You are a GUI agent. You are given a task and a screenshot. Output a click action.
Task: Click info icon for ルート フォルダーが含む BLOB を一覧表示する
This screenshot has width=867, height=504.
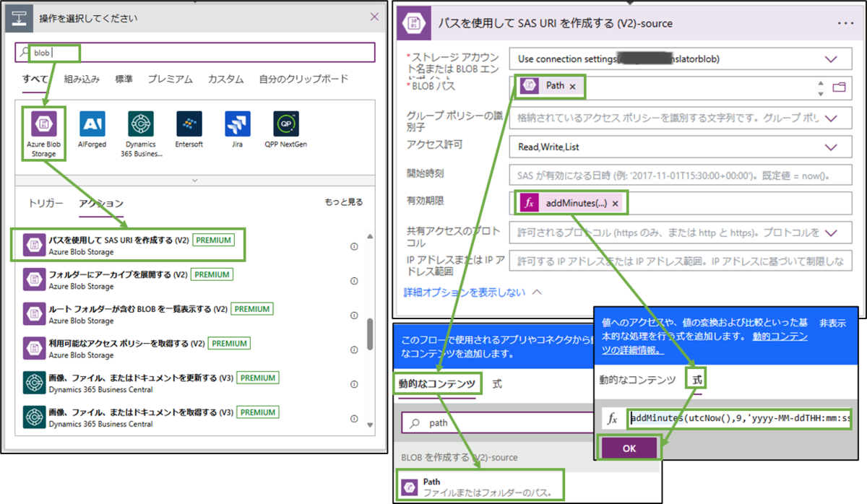(x=354, y=315)
